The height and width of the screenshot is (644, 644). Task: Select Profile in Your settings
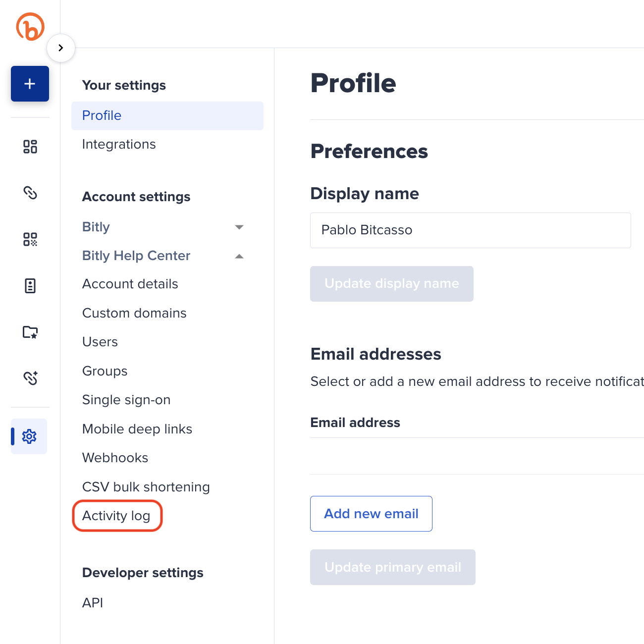pyautogui.click(x=167, y=115)
